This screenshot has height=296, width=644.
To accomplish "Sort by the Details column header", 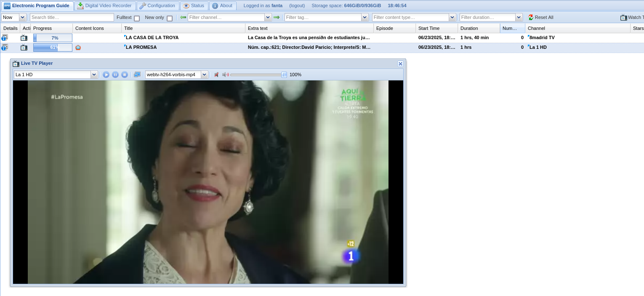I will pos(10,28).
